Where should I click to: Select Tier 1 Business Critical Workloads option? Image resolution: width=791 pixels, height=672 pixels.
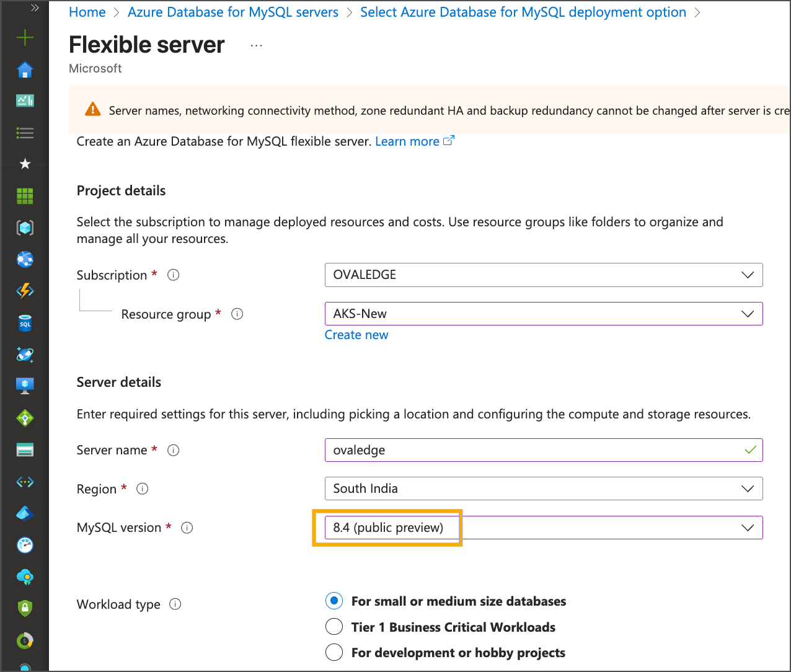click(x=334, y=627)
